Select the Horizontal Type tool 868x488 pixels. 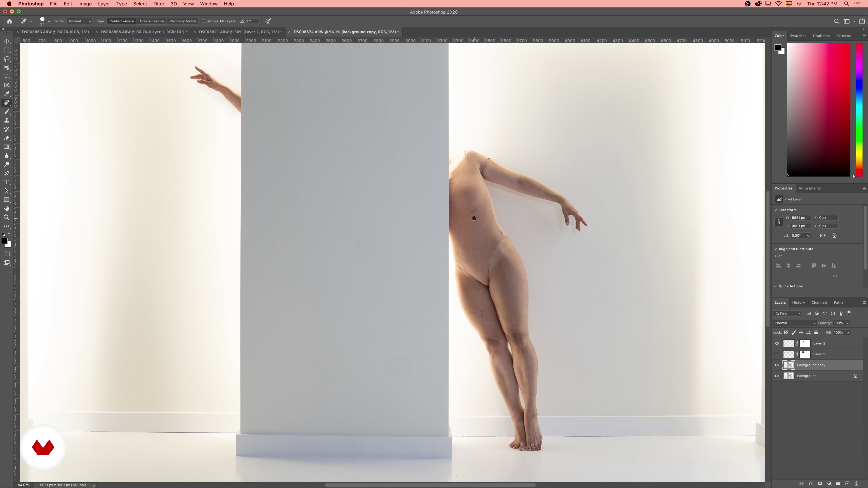[x=7, y=182]
